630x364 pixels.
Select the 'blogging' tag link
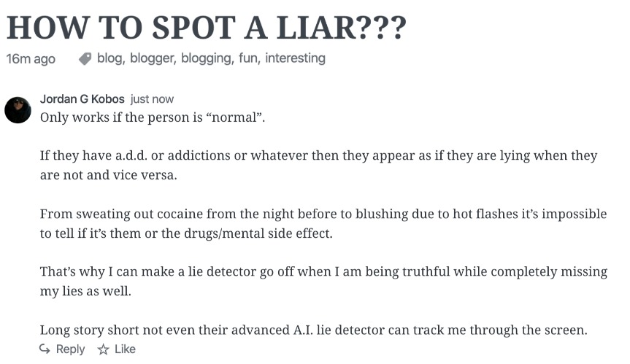[206, 58]
